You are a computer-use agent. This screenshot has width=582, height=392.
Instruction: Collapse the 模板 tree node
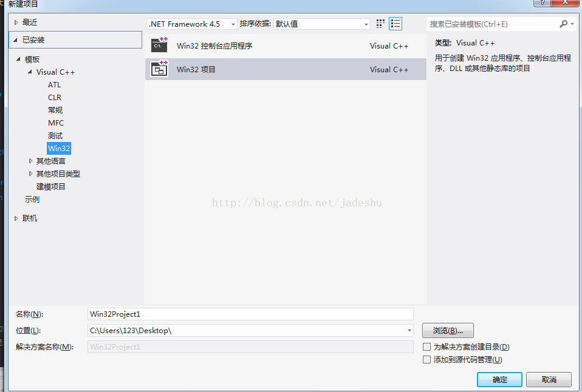point(18,59)
